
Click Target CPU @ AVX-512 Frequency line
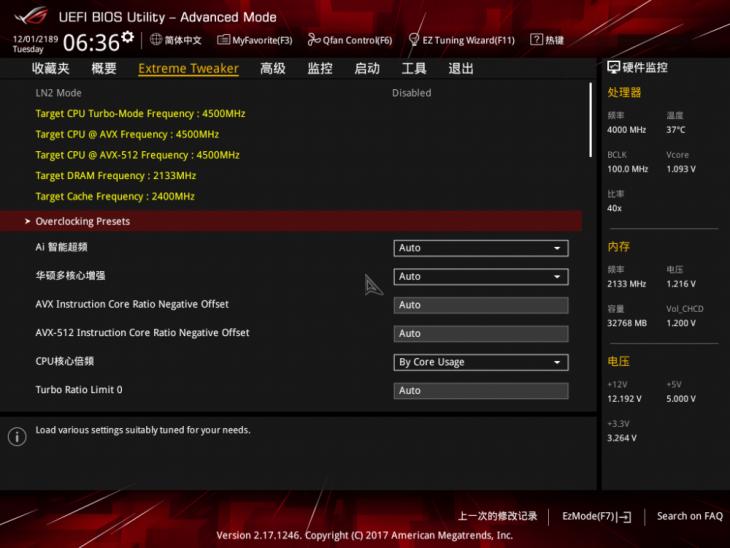(137, 155)
